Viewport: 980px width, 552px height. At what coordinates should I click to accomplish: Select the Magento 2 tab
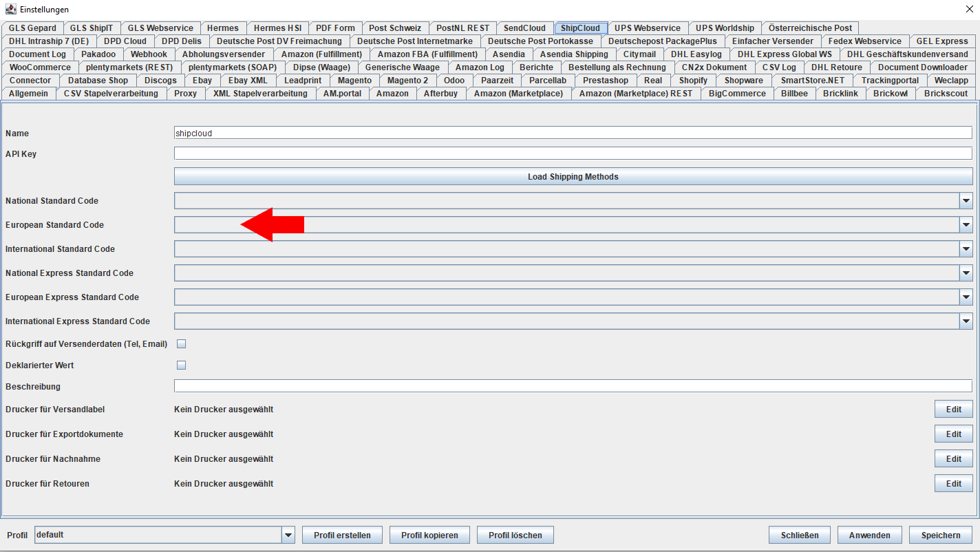pos(407,81)
